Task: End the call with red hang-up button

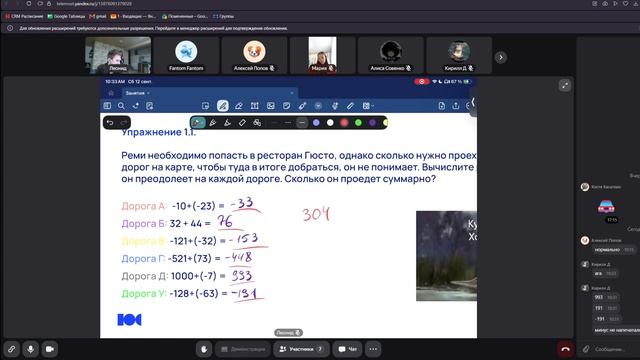Action: point(565,349)
